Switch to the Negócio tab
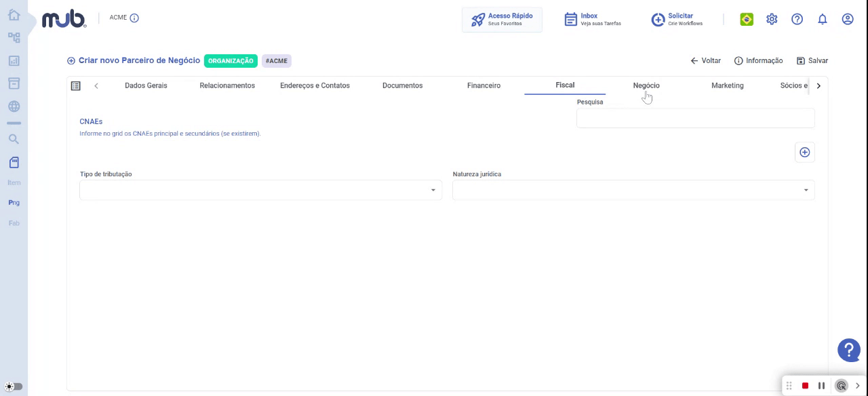The image size is (868, 396). click(646, 85)
